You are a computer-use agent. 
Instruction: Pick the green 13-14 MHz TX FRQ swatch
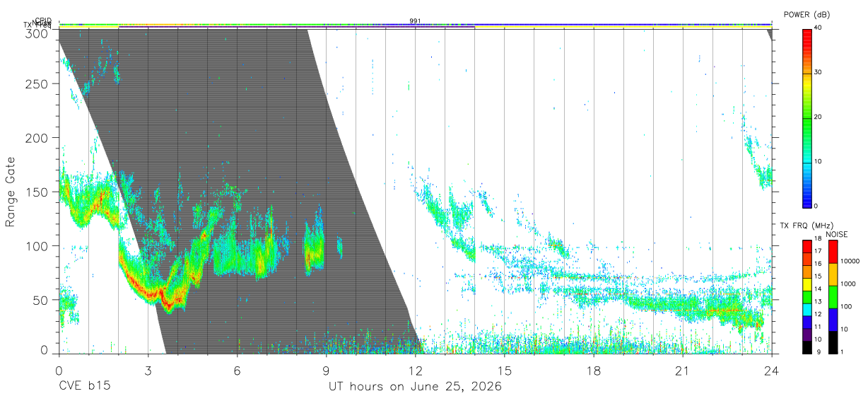tap(807, 297)
